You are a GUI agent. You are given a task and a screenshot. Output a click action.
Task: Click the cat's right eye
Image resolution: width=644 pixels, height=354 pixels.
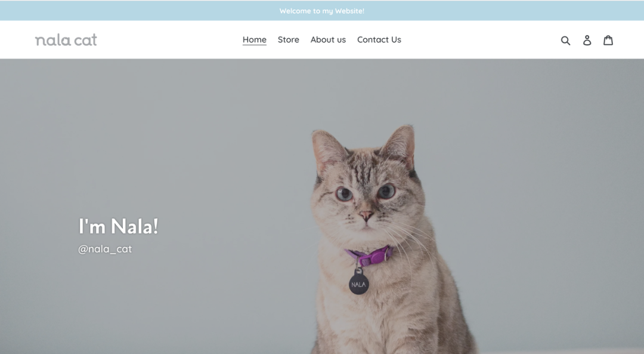click(386, 191)
